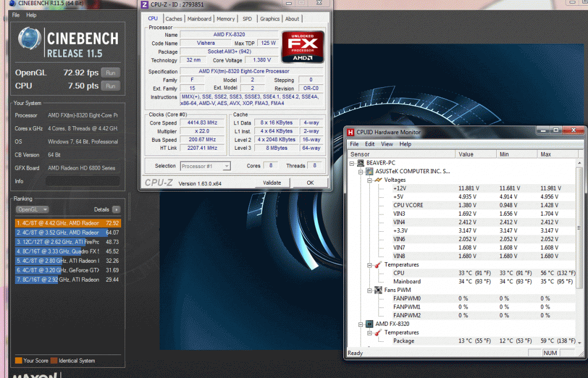Open the Cinebench Help menu

tap(31, 15)
